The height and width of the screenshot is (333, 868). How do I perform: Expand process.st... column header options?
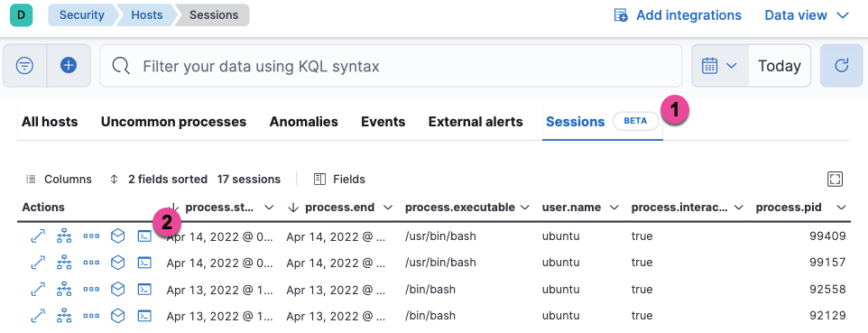click(269, 208)
